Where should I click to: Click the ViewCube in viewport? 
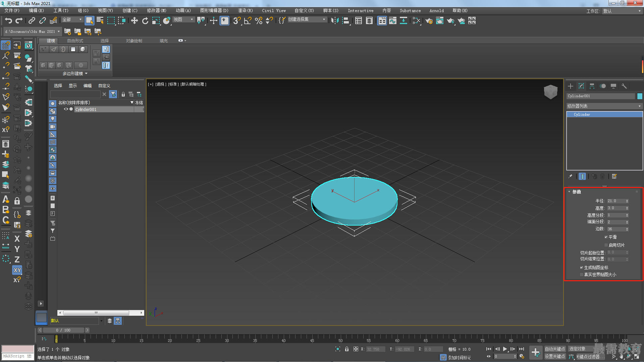click(550, 91)
